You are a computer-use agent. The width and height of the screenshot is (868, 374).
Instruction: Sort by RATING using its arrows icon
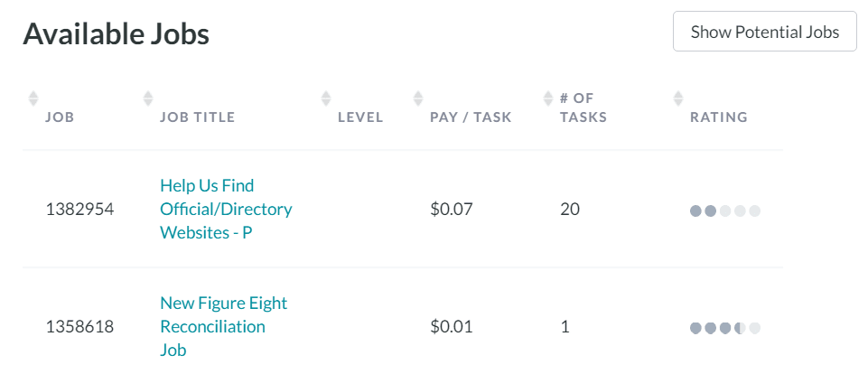[x=678, y=98]
